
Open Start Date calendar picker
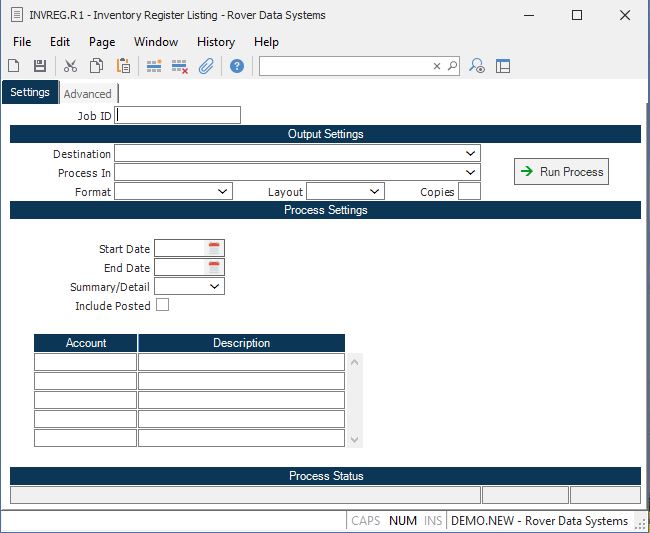tap(214, 248)
